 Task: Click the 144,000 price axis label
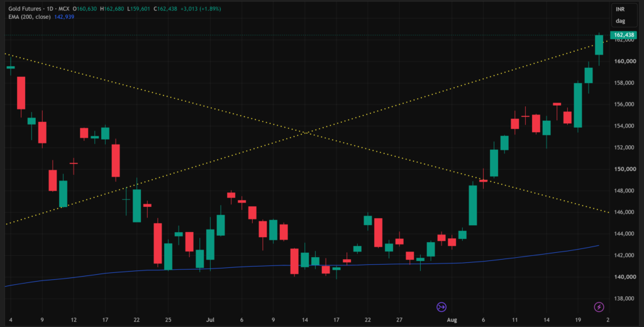pyautogui.click(x=625, y=234)
